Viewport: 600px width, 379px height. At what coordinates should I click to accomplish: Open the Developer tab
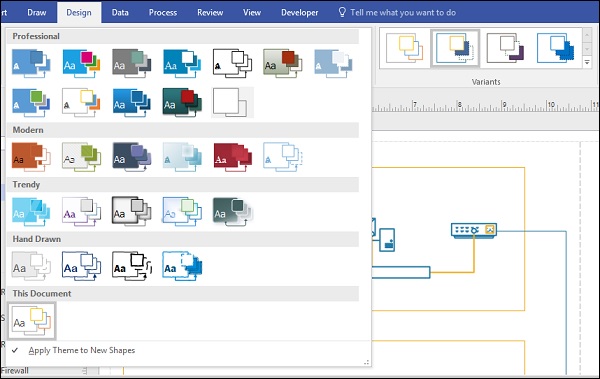(300, 12)
